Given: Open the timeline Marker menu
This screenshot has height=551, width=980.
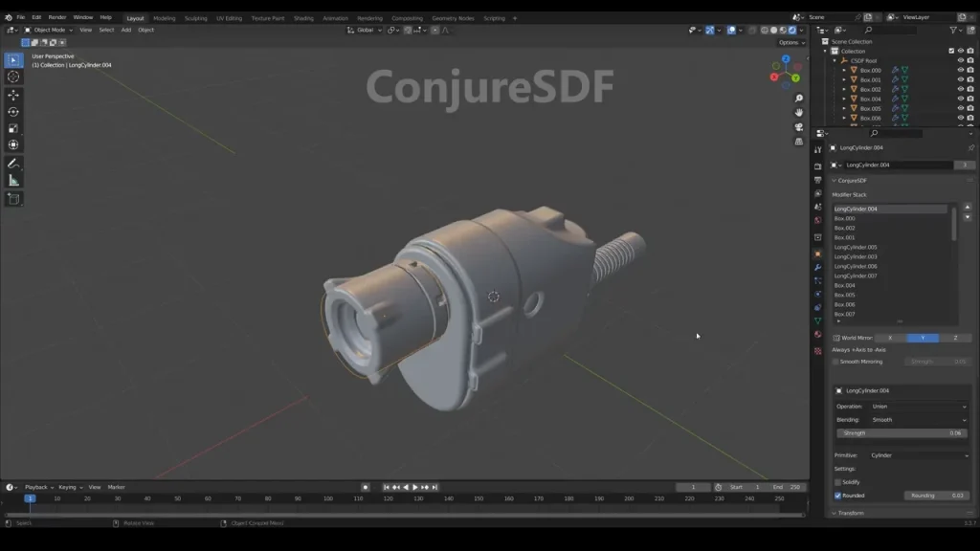Looking at the screenshot, I should point(116,487).
